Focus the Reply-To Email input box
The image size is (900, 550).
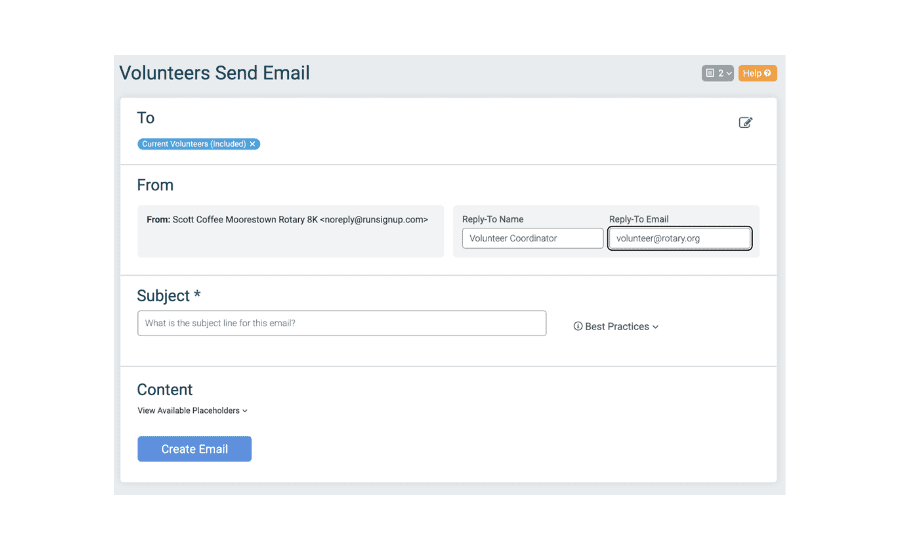[680, 238]
